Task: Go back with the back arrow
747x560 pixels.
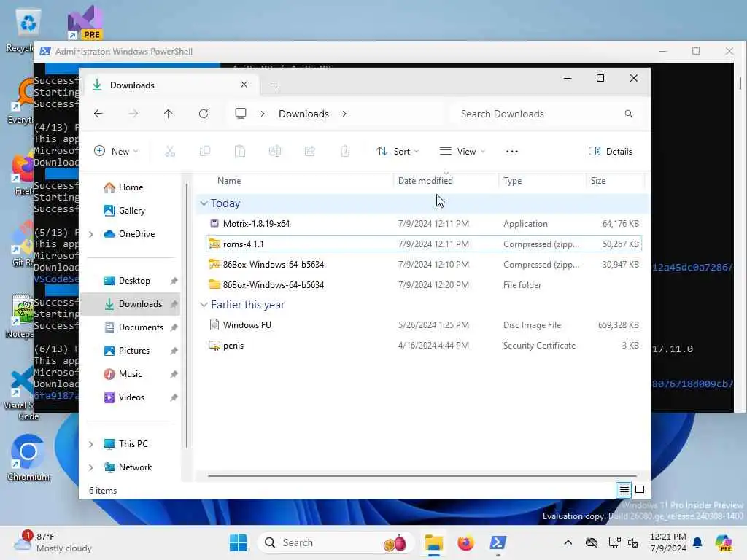Action: click(98, 114)
